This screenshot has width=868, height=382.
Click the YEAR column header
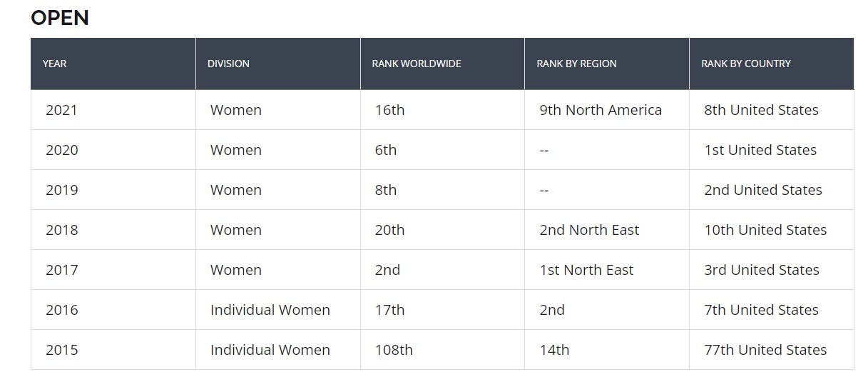click(x=54, y=64)
